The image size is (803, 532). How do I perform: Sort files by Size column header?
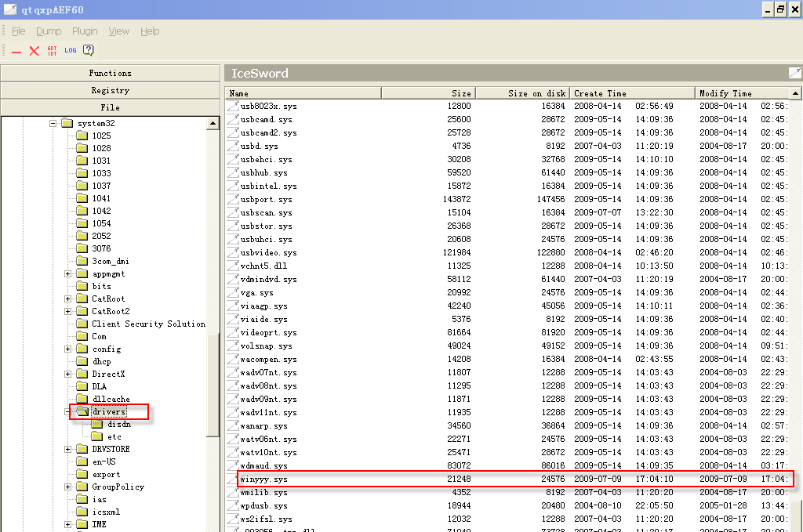point(428,93)
